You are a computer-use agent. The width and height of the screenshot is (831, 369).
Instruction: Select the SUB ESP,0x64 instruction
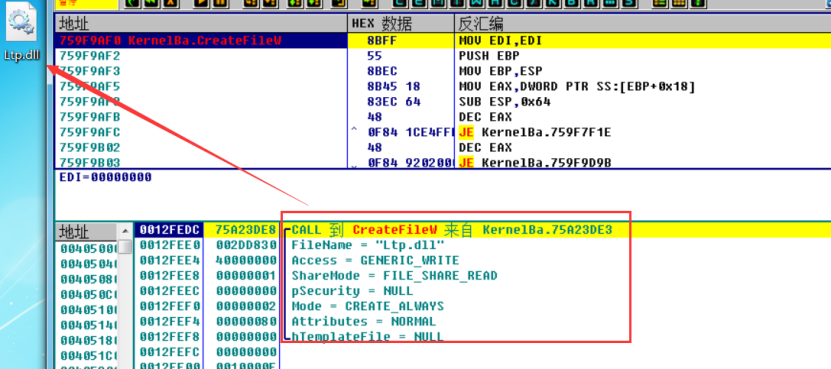[505, 101]
